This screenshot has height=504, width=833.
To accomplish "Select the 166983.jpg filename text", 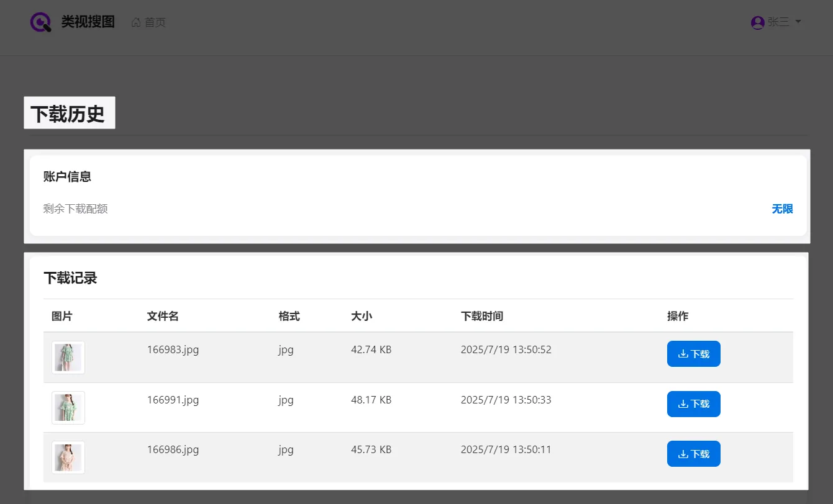I will pos(173,349).
